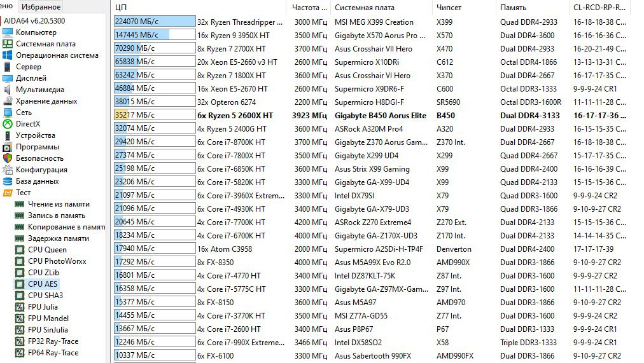
Task: Click the Программы icon
Action: 8,147
